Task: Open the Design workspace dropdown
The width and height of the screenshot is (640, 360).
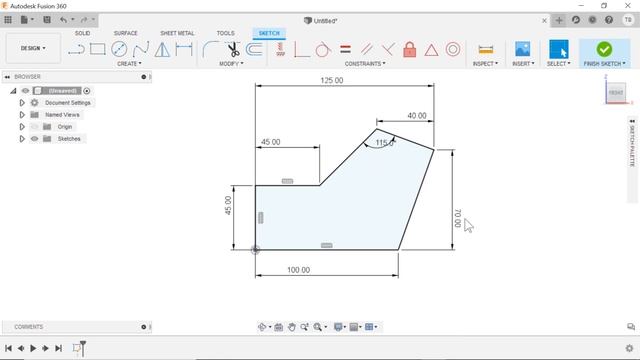Action: point(33,48)
